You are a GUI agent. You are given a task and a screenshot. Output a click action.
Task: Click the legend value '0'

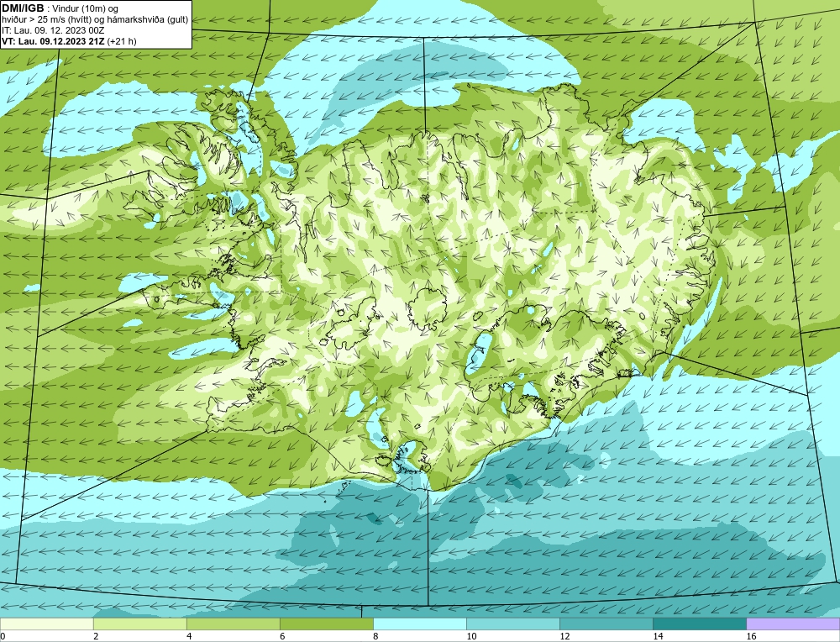click(x=3, y=636)
